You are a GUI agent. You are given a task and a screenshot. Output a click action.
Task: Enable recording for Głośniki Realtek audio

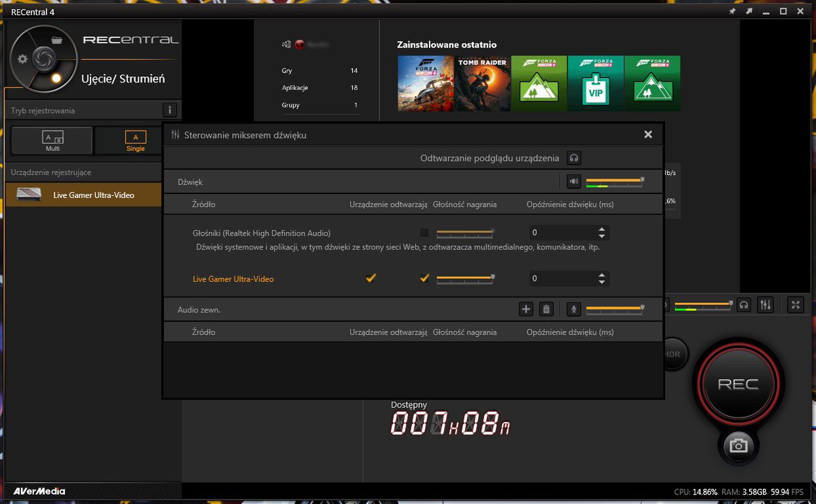(424, 233)
